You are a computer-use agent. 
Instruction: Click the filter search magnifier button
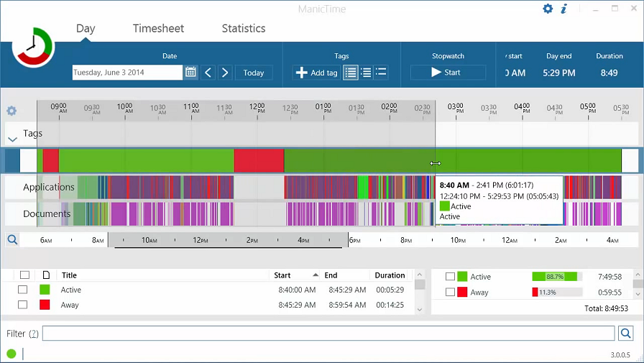[625, 333]
